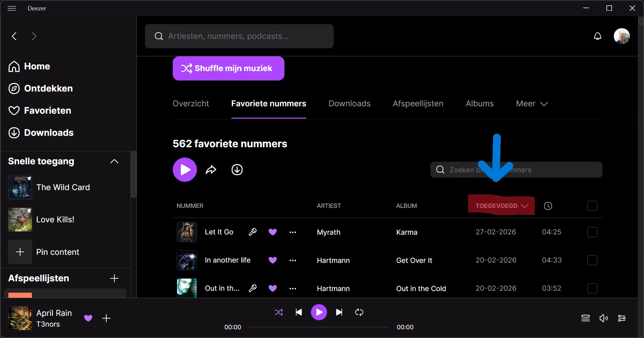Open Downloads in the sidebar
This screenshot has height=338, width=644.
point(41,133)
